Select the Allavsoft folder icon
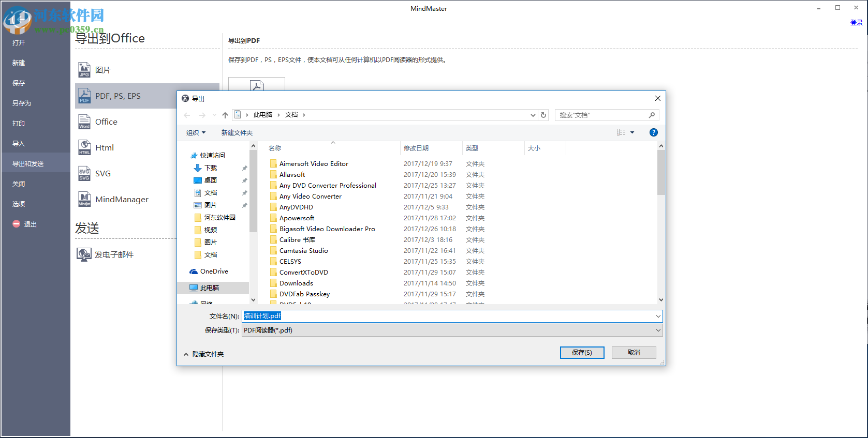The width and height of the screenshot is (868, 438). coord(273,174)
